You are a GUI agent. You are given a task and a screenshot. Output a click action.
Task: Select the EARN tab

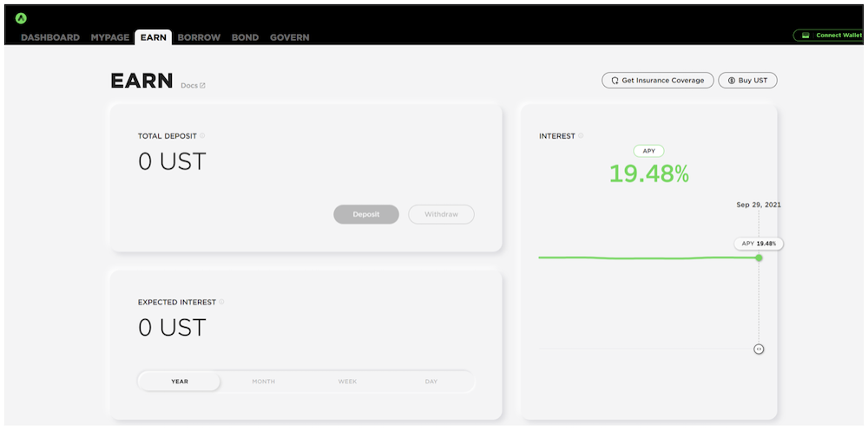pos(154,37)
